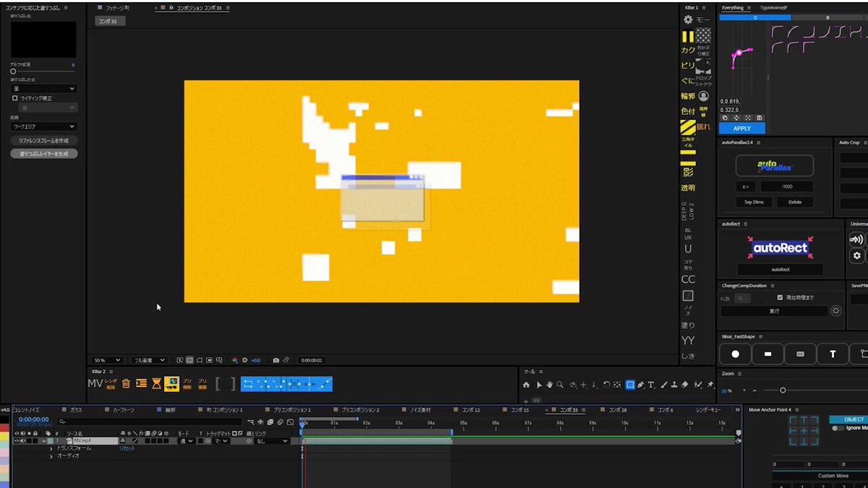The width and height of the screenshot is (868, 488).
Task: Click the gear icon in KBar 1
Action: point(688,20)
